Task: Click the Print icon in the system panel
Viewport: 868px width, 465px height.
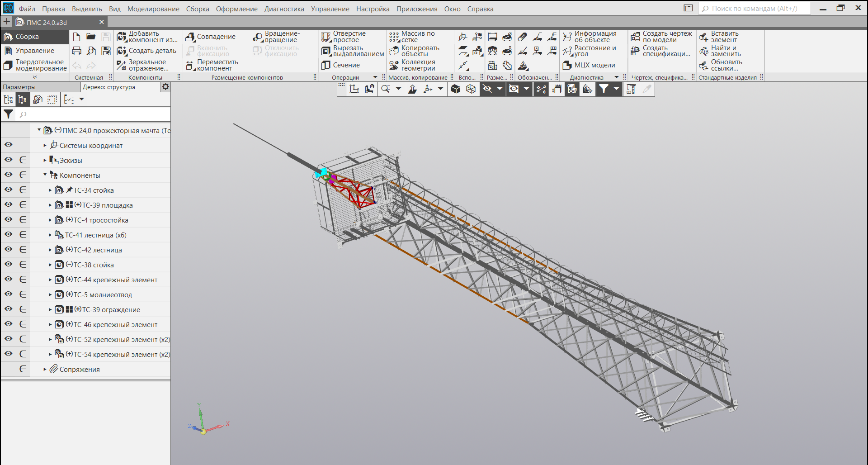Action: pos(76,51)
